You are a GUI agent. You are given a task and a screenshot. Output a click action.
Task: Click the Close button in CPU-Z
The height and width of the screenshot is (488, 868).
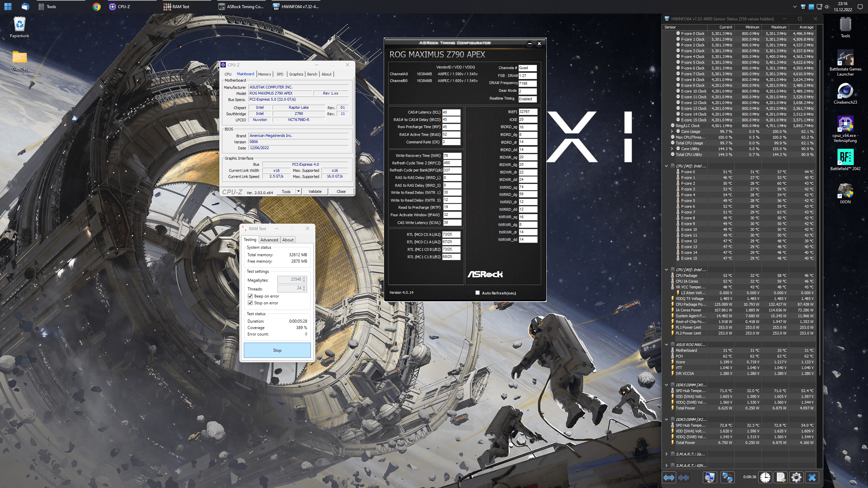(341, 191)
